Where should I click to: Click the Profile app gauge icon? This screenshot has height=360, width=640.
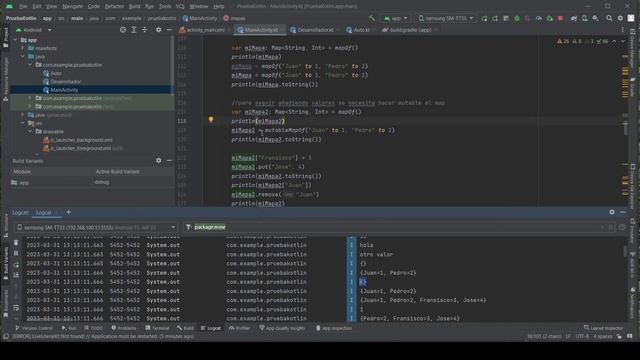(539, 18)
